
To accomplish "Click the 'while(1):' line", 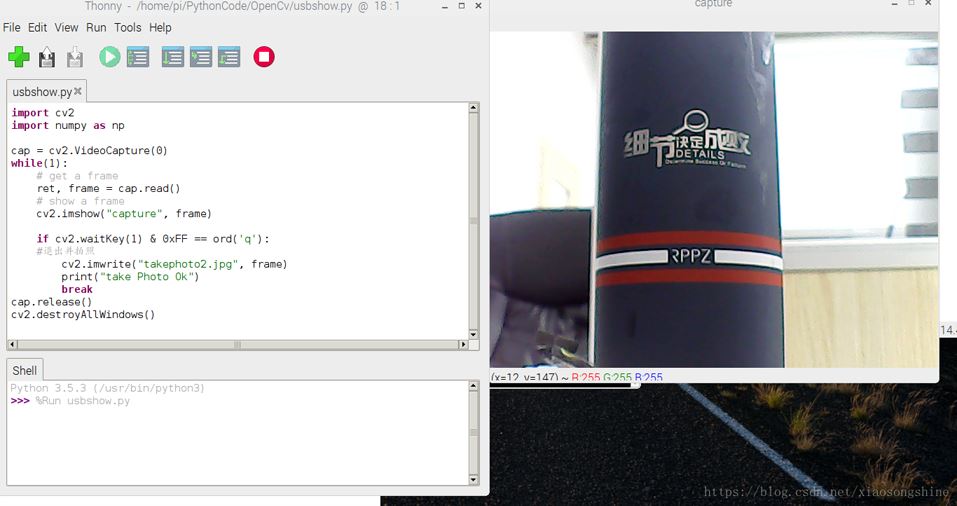I will (40, 163).
